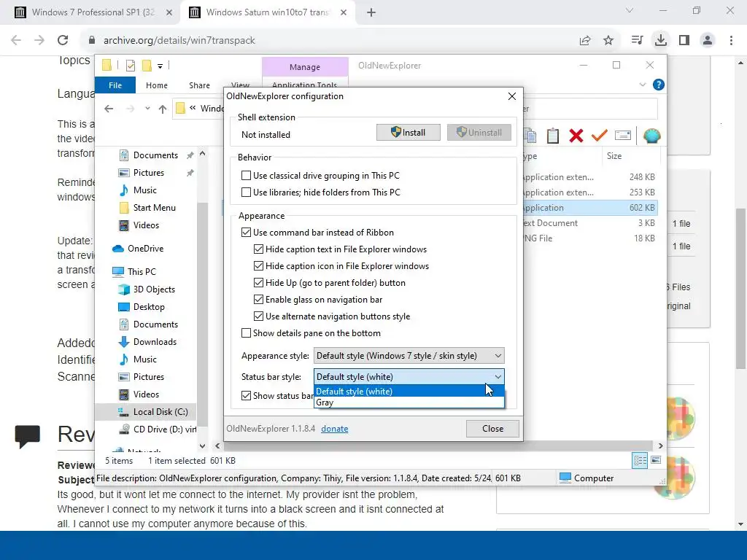
Task: Click the orange checkmark icon in Explorer
Action: point(599,136)
